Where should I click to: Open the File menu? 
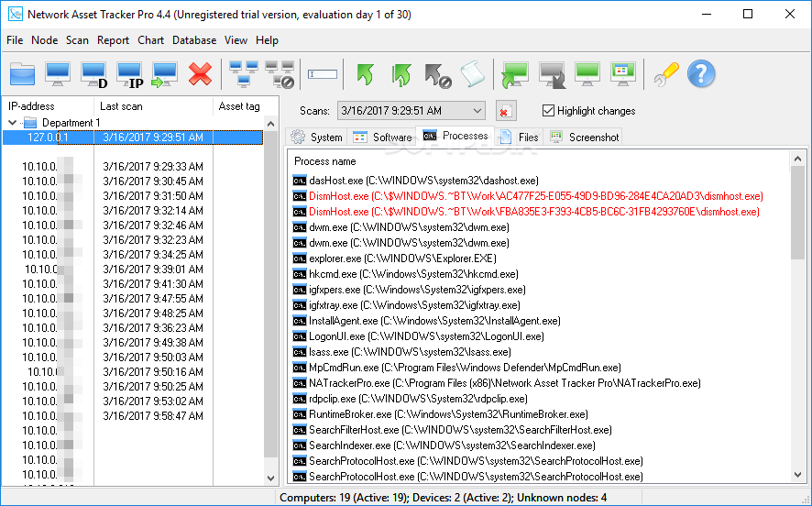(15, 40)
